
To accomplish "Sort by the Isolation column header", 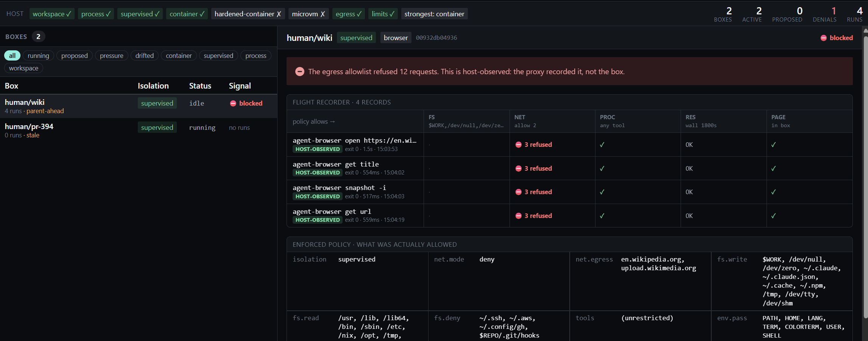I will point(153,86).
